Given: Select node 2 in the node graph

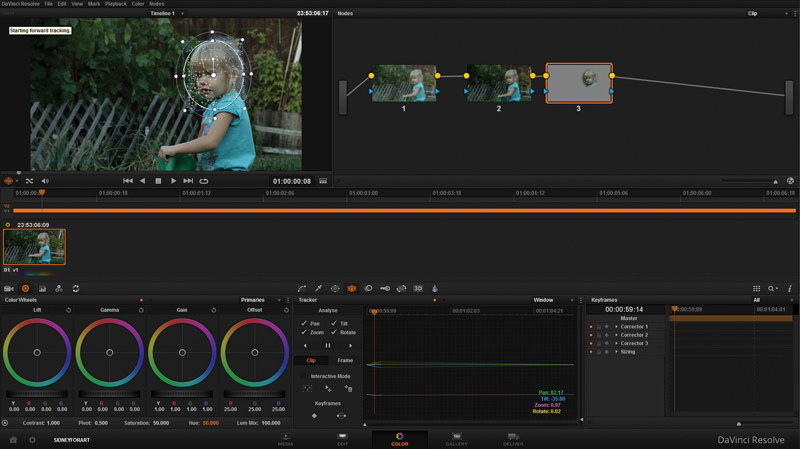Looking at the screenshot, I should coord(499,83).
